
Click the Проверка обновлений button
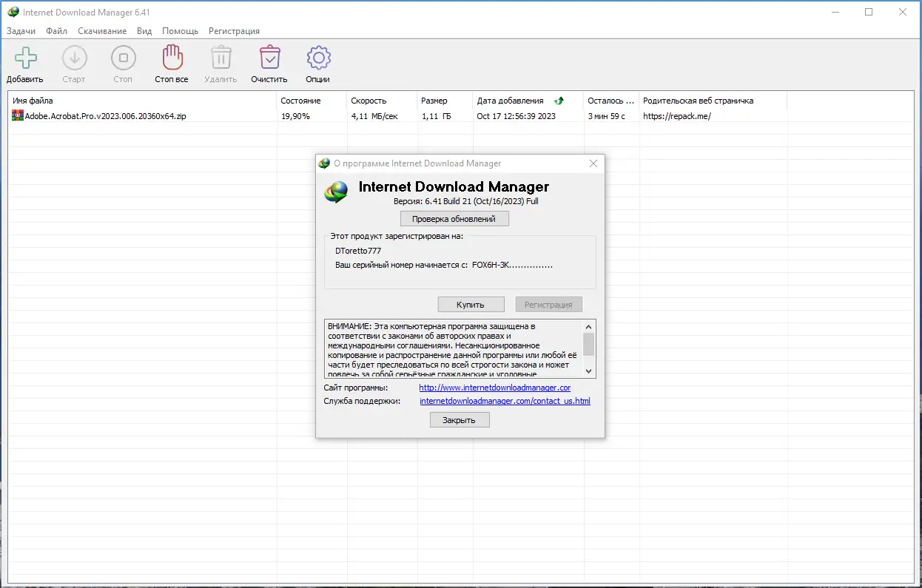[x=454, y=219]
